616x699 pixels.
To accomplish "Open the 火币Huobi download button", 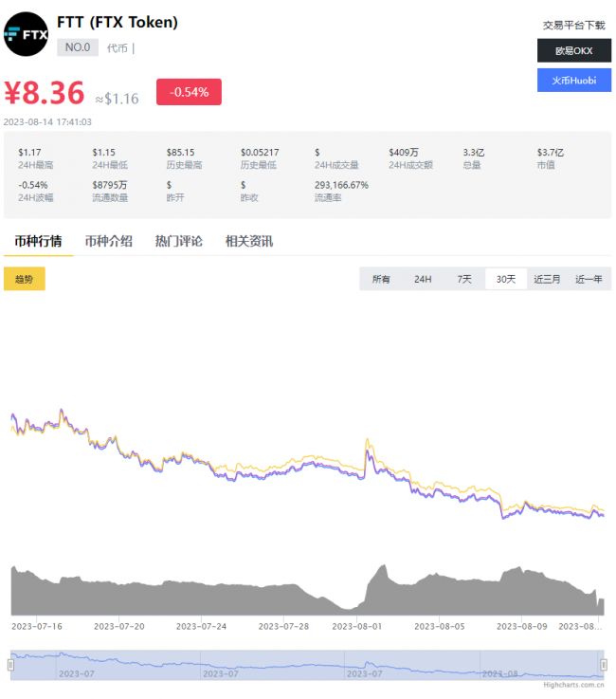I will [x=573, y=81].
